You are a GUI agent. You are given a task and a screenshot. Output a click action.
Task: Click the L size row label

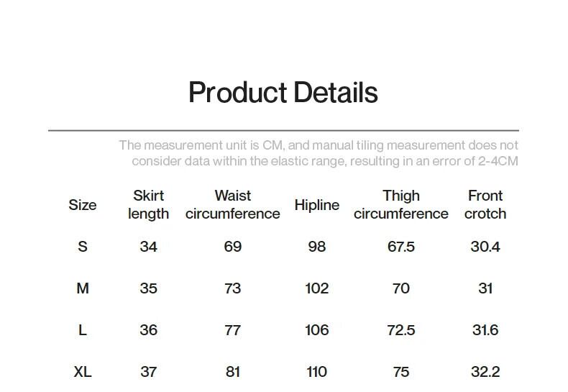tap(83, 330)
